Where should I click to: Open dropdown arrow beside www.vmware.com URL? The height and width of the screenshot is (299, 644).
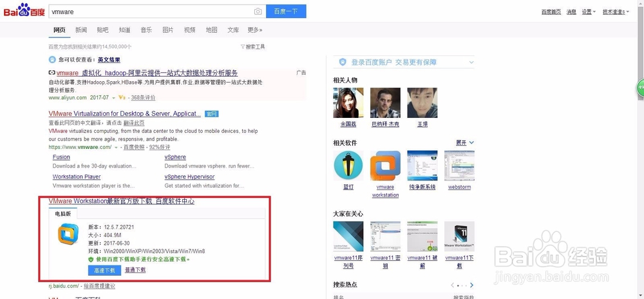tap(116, 147)
